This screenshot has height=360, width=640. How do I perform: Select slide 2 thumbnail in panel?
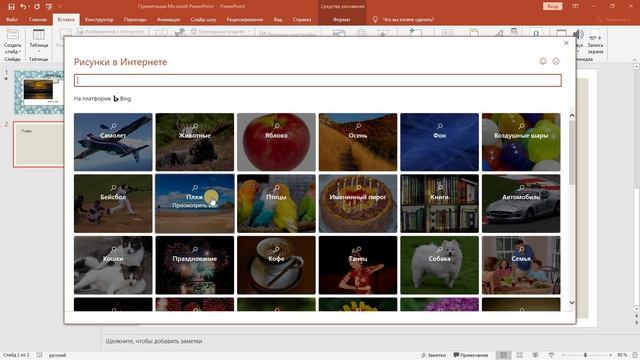point(39,144)
